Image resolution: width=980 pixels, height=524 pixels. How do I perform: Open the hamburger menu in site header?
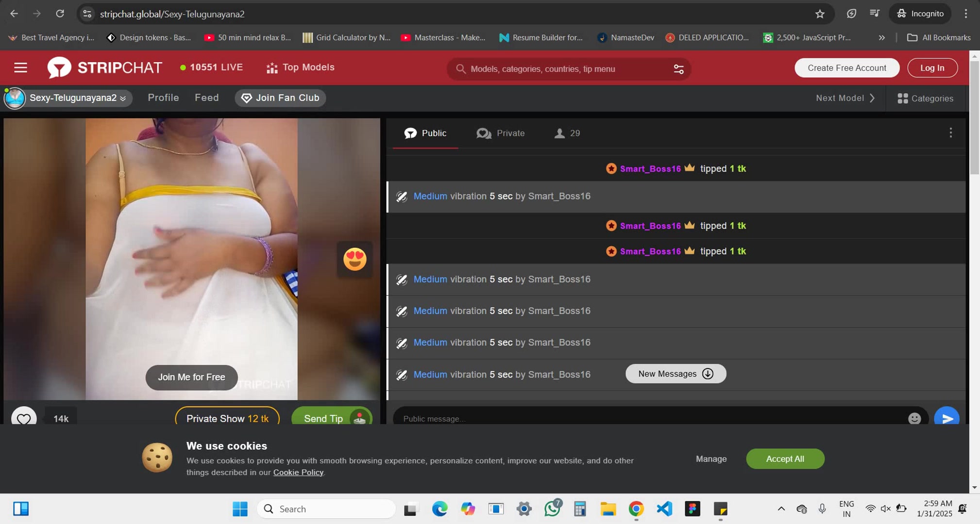[x=20, y=68]
